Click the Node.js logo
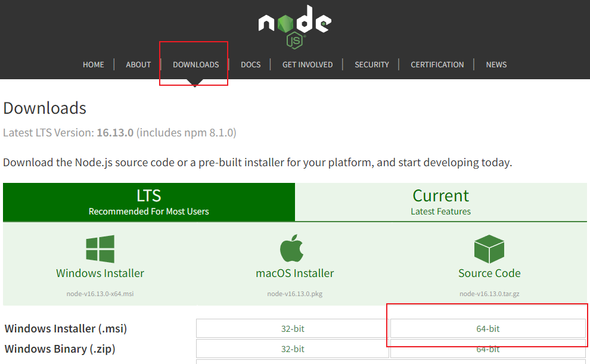590x364 pixels. coord(294,27)
